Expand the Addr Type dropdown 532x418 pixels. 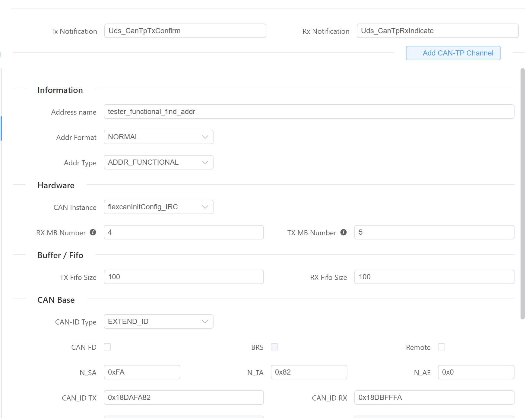point(158,162)
